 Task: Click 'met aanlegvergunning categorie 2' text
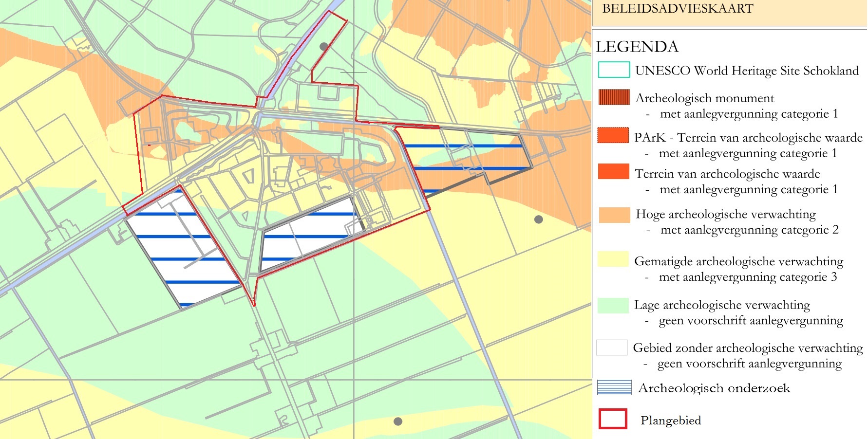coord(750,230)
